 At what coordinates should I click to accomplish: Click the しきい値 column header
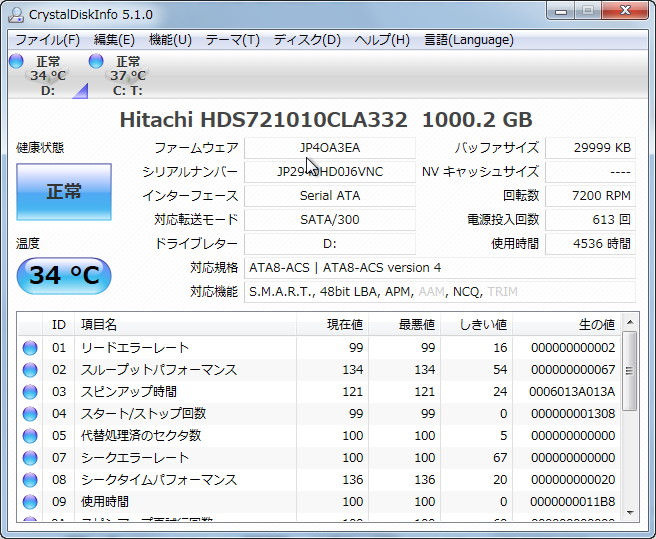[477, 324]
